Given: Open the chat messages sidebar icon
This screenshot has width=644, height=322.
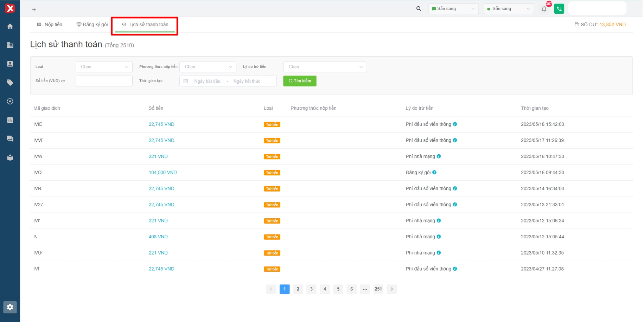Looking at the screenshot, I should (10, 139).
